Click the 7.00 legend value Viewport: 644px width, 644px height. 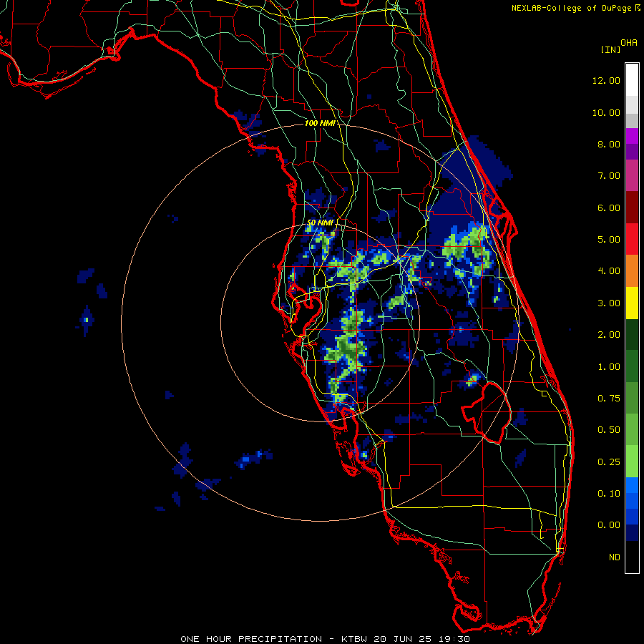pos(608,176)
